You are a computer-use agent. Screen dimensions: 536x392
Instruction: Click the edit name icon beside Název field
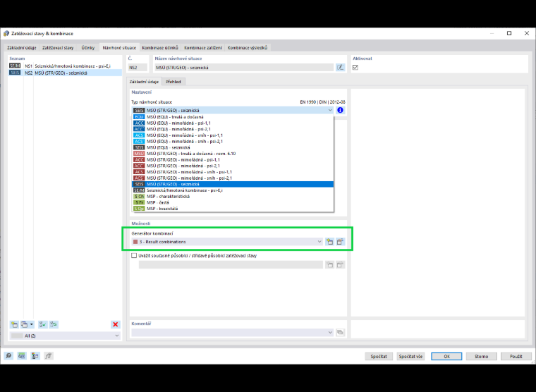(x=340, y=67)
